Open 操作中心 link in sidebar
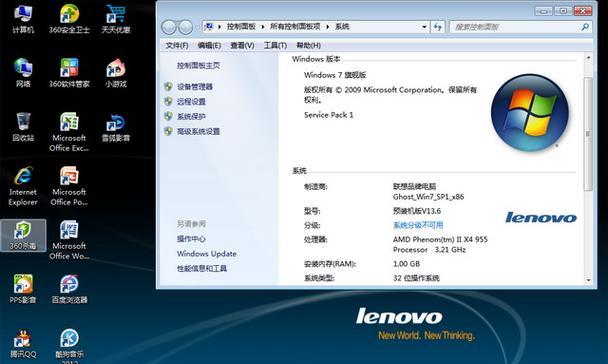Screen dimensions: 608x364 pyautogui.click(x=191, y=239)
